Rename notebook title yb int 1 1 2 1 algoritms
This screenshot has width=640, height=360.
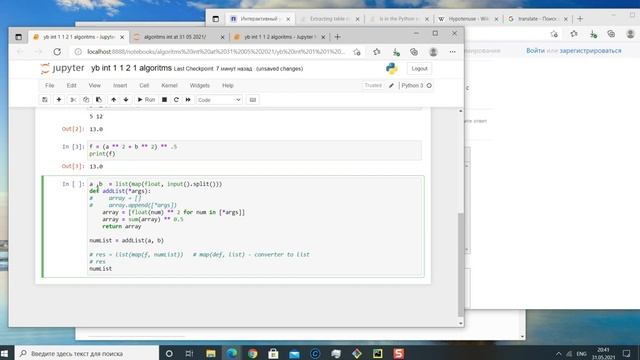[131, 68]
